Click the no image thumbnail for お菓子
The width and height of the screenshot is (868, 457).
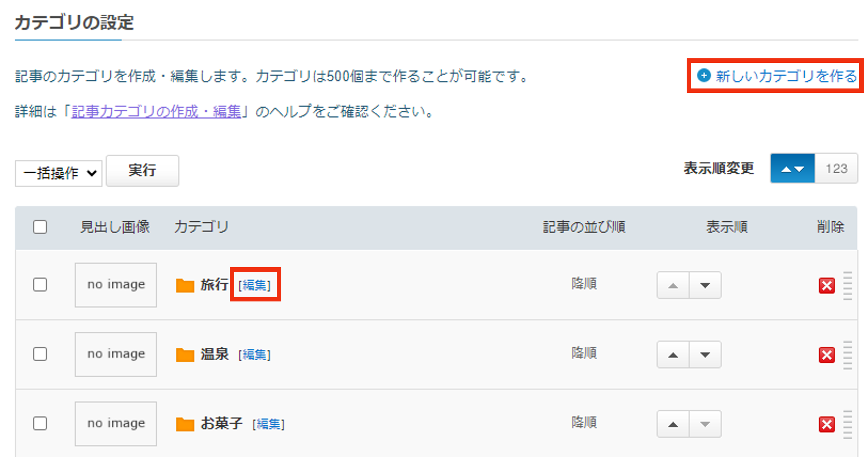116,423
